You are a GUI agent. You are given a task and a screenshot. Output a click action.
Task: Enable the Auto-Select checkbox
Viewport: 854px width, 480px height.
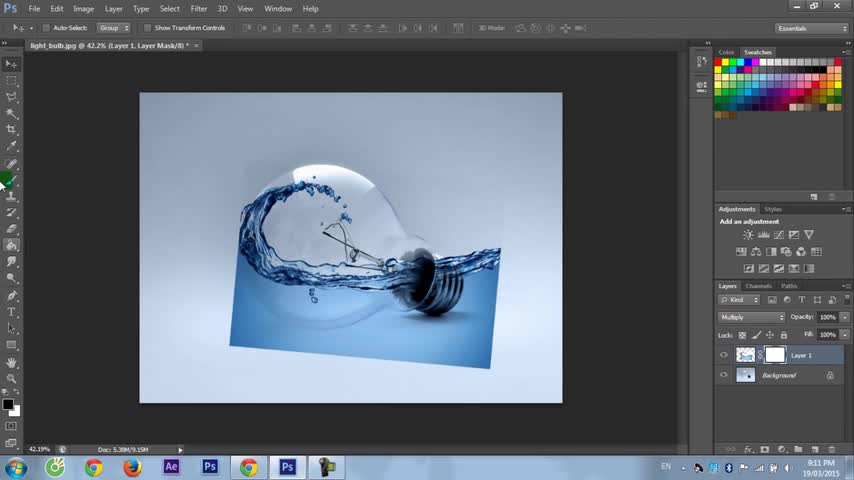[46, 28]
